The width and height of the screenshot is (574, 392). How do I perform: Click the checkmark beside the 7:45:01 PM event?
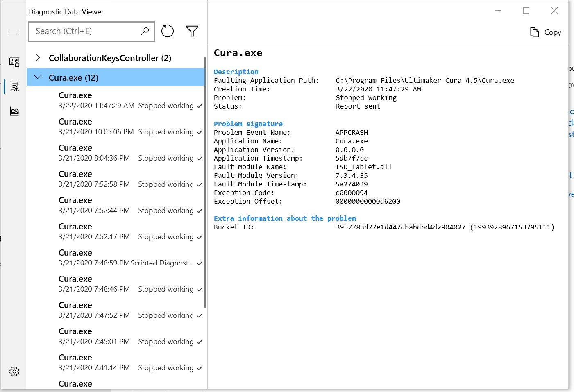[x=200, y=341]
